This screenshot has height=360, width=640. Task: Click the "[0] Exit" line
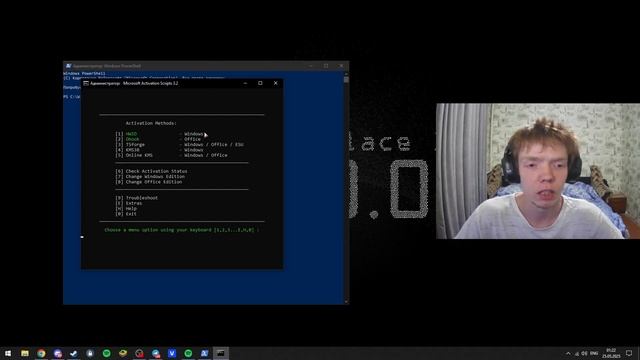pos(126,214)
